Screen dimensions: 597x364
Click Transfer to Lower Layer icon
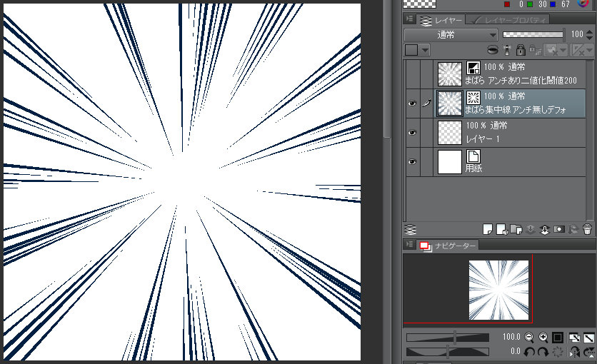coord(531,229)
